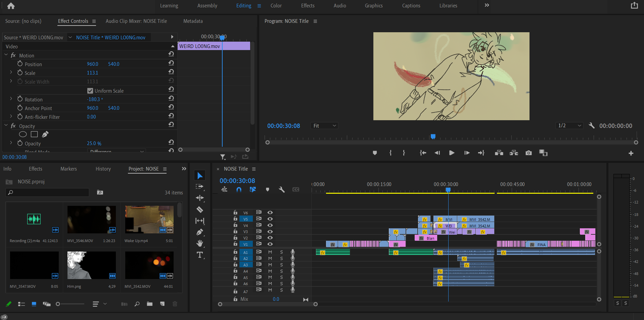Select the Razor tool
644x320 pixels.
pyautogui.click(x=200, y=210)
